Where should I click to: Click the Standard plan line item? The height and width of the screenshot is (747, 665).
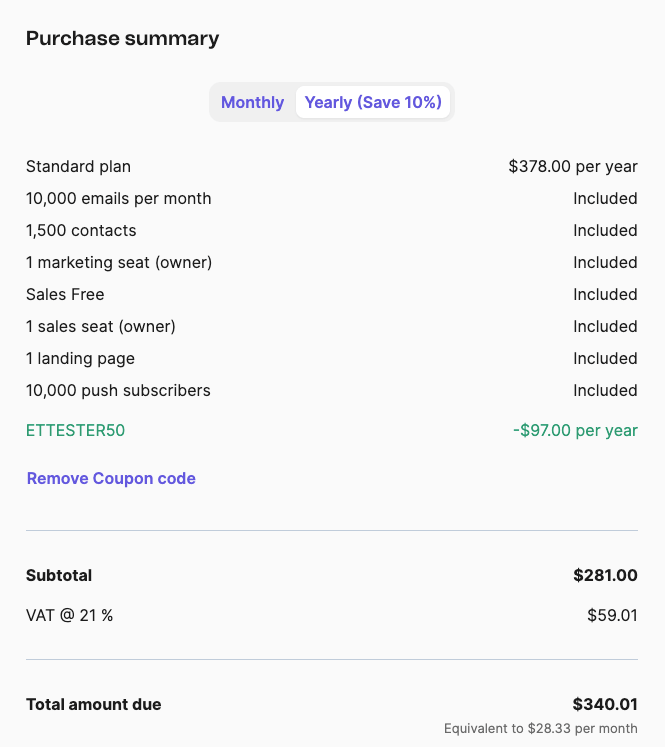click(x=78, y=166)
